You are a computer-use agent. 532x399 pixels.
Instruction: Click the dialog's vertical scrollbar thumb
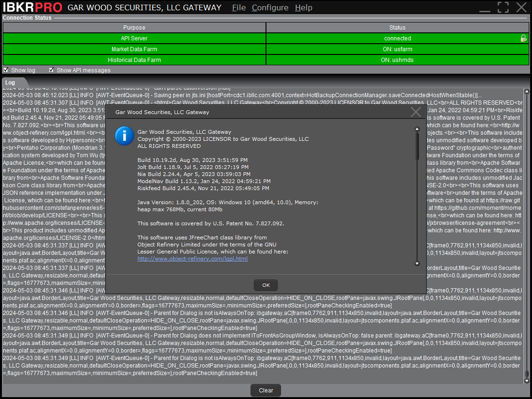point(418,146)
